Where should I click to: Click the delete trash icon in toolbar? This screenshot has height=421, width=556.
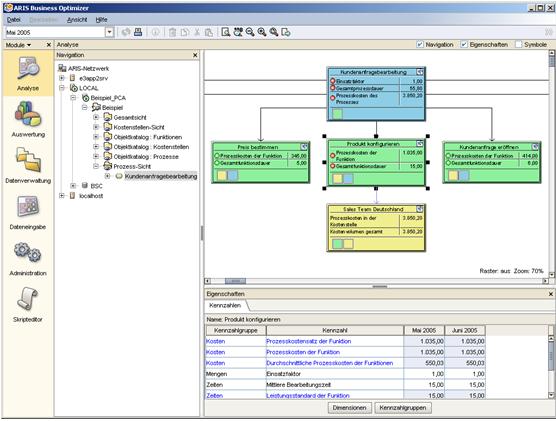(172, 32)
